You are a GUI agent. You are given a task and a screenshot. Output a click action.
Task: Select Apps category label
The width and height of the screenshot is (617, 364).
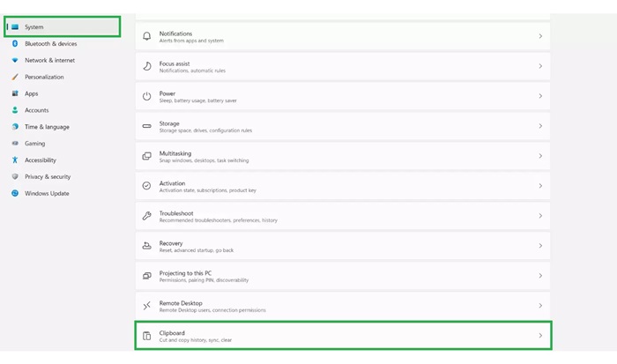(32, 93)
